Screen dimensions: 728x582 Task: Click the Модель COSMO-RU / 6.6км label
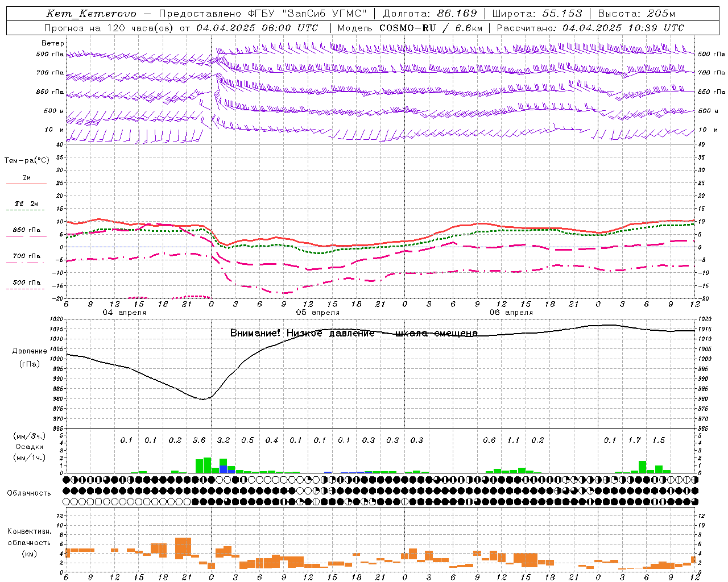point(410,28)
